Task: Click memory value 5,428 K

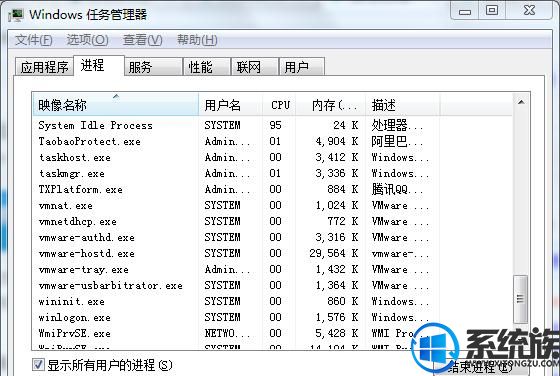Action: (336, 334)
